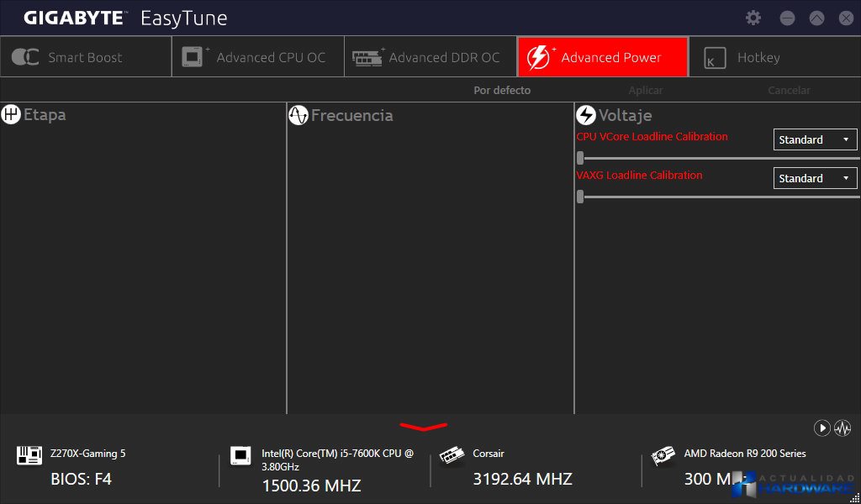
Task: Click the play icon in status bar
Action: tap(821, 428)
